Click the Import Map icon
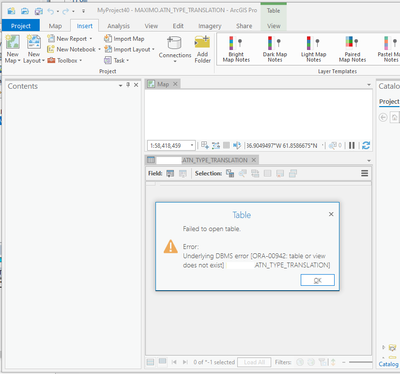Viewport: 400px width, 374px height. point(107,39)
